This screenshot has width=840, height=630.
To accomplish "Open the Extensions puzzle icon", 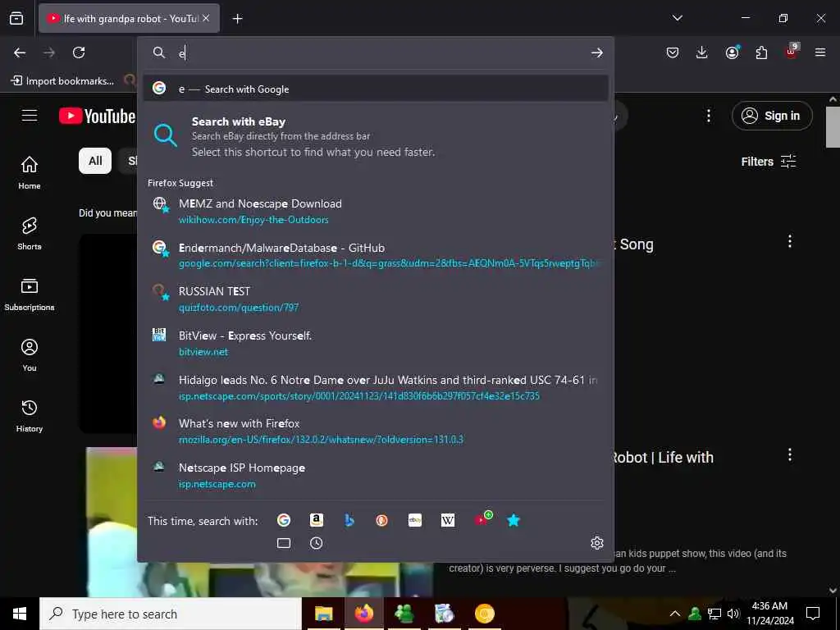I will 761,52.
